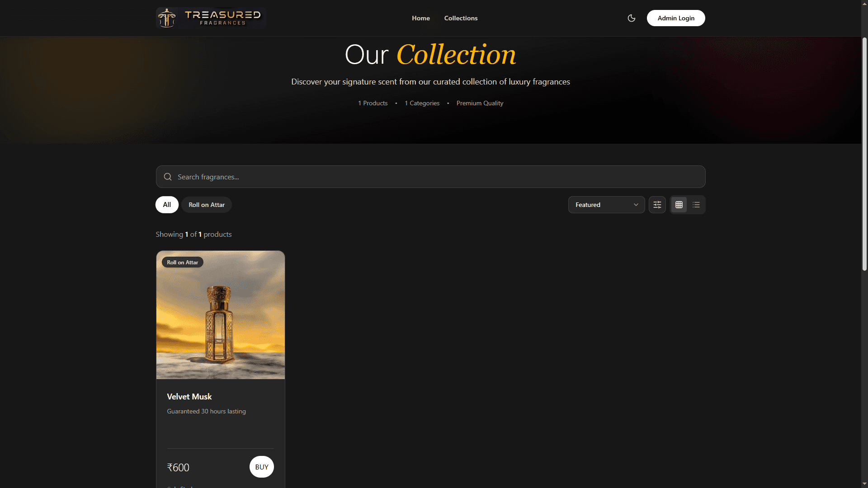The height and width of the screenshot is (488, 868).
Task: Enable the All products filter
Action: pos(166,204)
